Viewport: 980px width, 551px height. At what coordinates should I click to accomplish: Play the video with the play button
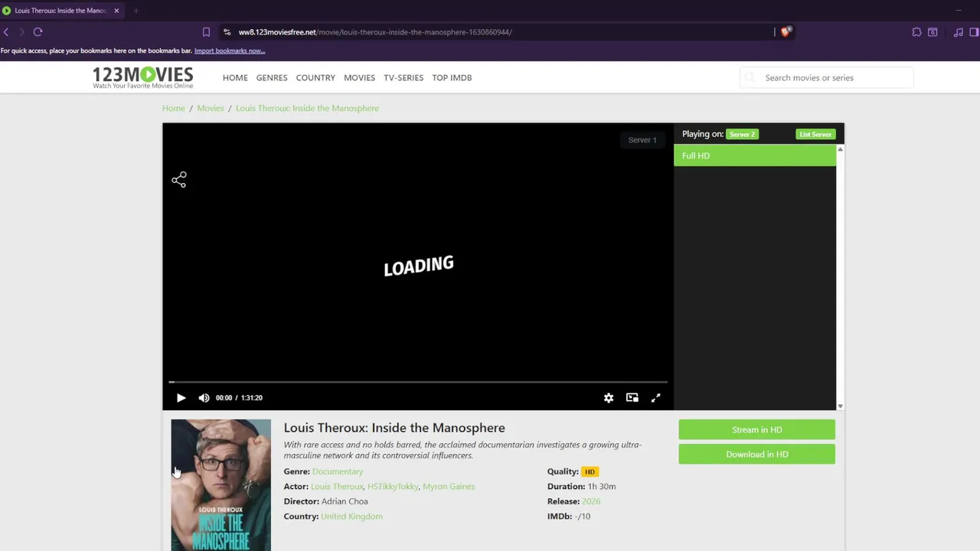181,398
